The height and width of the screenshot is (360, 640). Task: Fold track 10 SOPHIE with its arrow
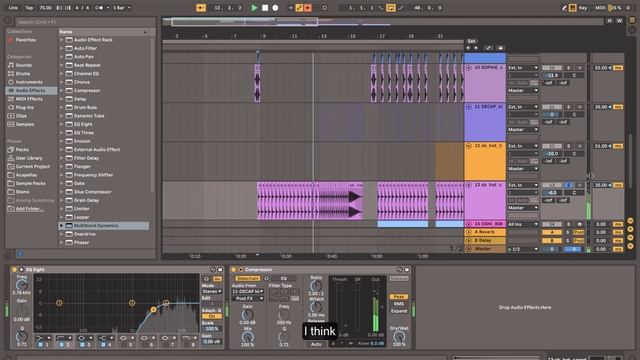(x=469, y=68)
